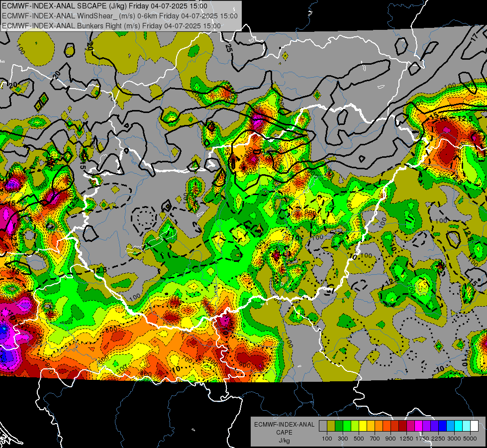The width and height of the screenshot is (487, 448).
Task: Select the bright green legend swatch
Action: [x=347, y=426]
